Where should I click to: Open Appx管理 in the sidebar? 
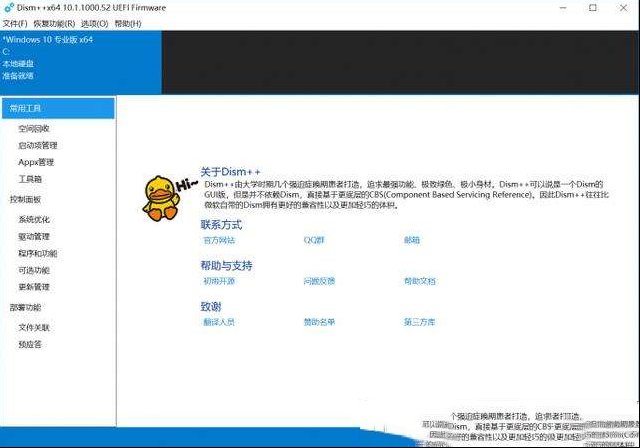coord(36,162)
